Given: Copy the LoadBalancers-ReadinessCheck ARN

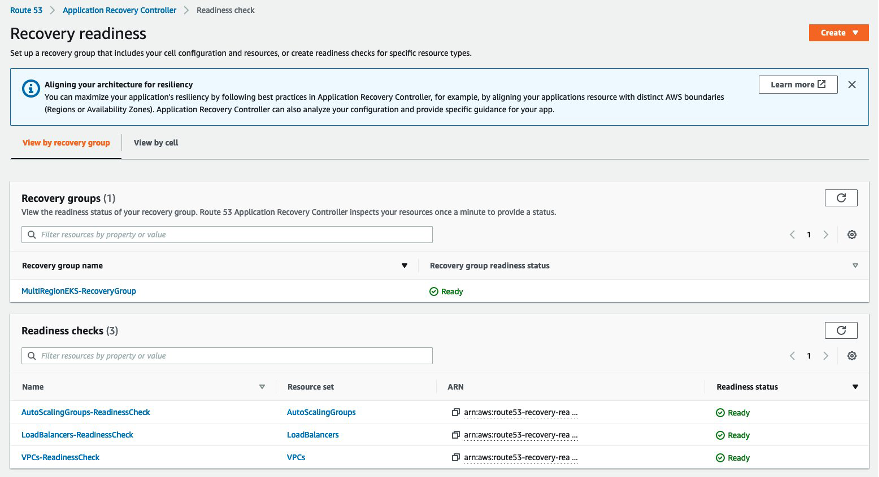Looking at the screenshot, I should (x=455, y=435).
